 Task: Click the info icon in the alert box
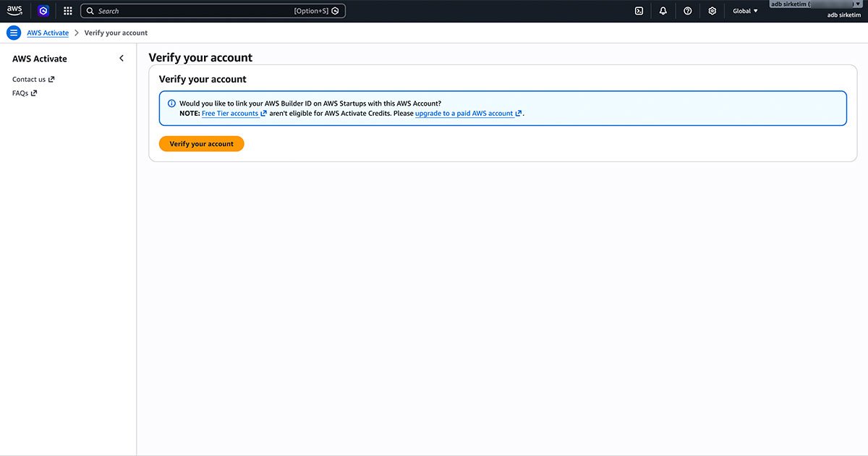pyautogui.click(x=171, y=104)
